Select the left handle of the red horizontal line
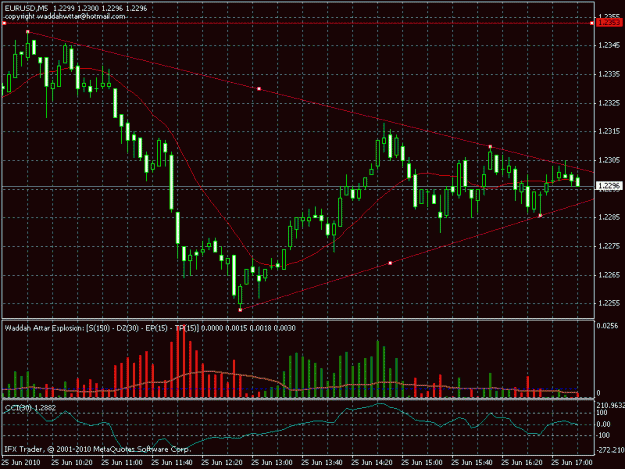The image size is (625, 469). tap(4, 24)
